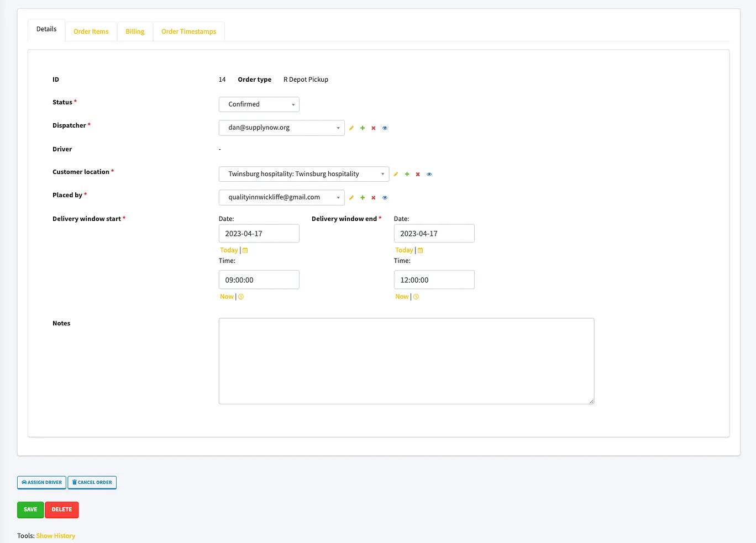Select the ID value 14
756x543 pixels.
point(222,80)
